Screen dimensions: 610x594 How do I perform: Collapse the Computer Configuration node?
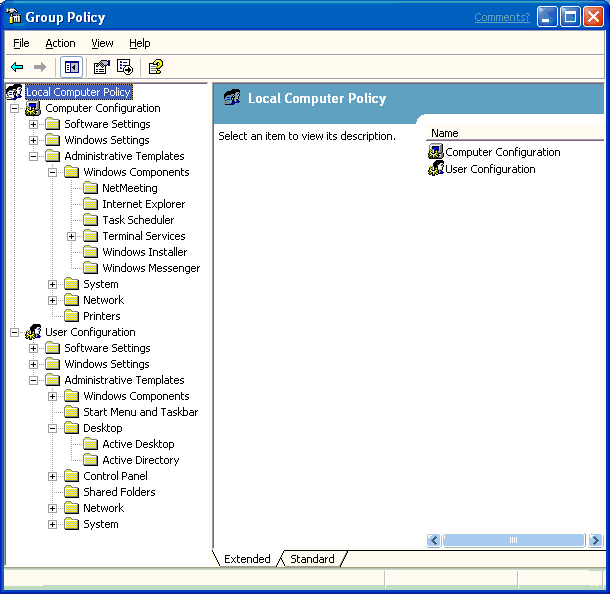pyautogui.click(x=14, y=109)
